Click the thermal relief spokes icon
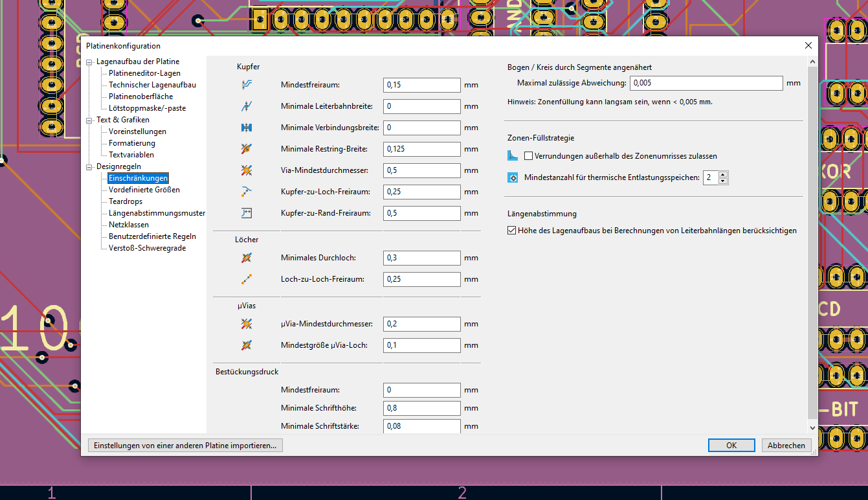The width and height of the screenshot is (868, 500). point(513,177)
